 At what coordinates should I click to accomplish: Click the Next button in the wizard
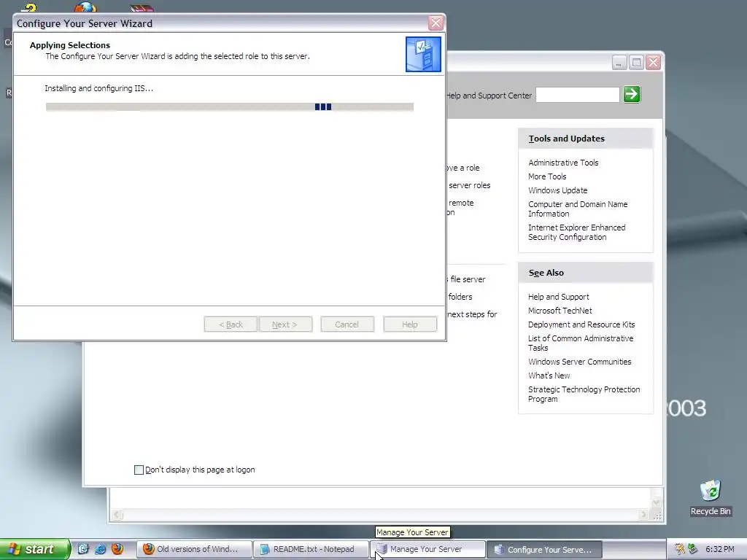coord(285,324)
